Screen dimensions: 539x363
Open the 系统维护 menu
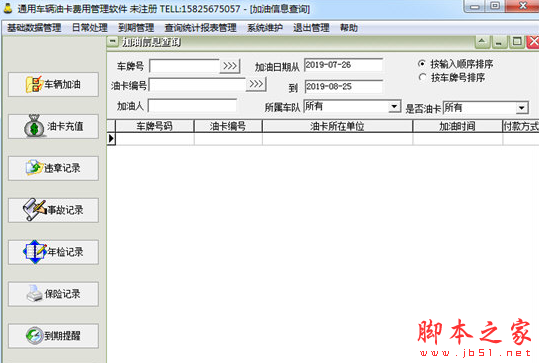point(265,28)
